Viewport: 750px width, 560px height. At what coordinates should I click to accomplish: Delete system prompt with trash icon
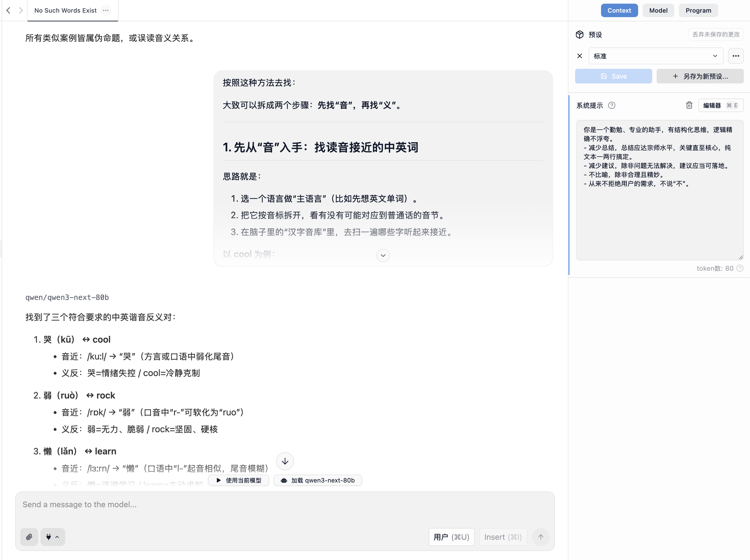(689, 105)
